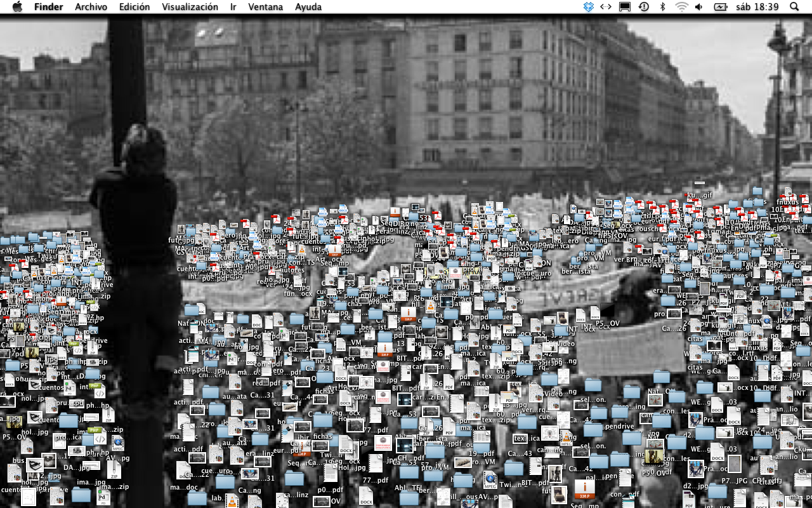Image resolution: width=812 pixels, height=508 pixels.
Task: Click the angle-brackets menu bar icon
Action: pyautogui.click(x=606, y=7)
